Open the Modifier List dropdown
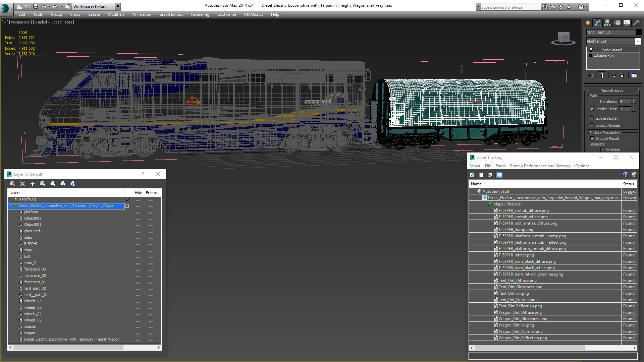This screenshot has width=644, height=362. point(638,41)
